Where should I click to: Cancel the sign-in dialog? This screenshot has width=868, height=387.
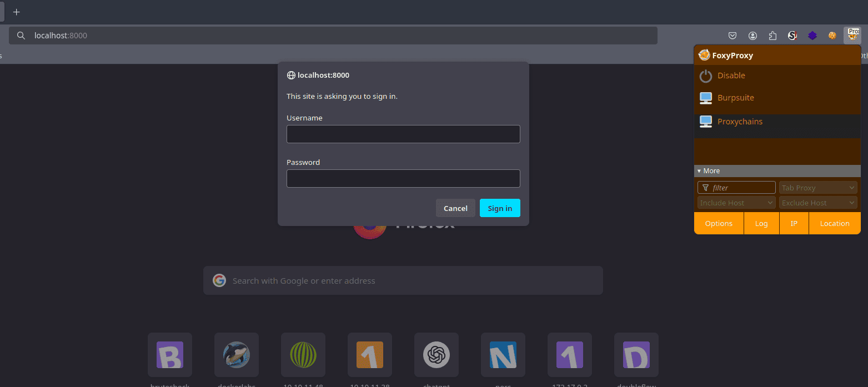click(x=455, y=208)
